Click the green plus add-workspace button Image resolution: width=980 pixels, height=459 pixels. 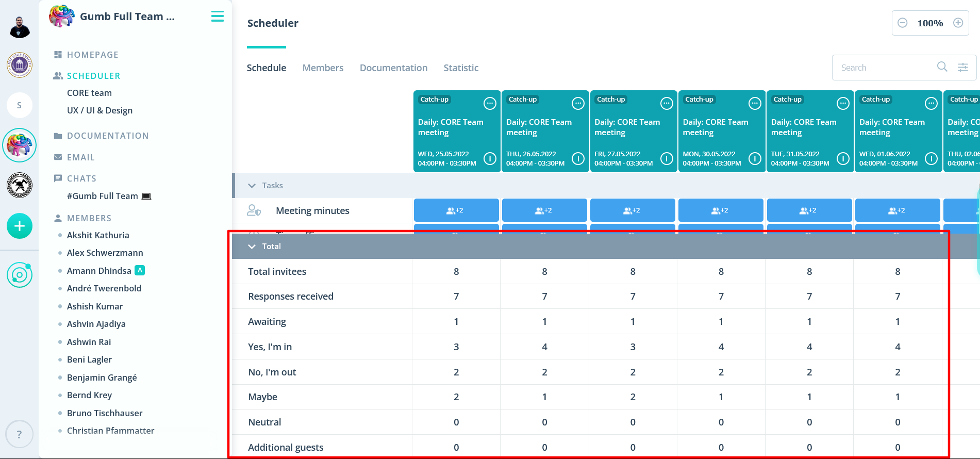coord(20,226)
